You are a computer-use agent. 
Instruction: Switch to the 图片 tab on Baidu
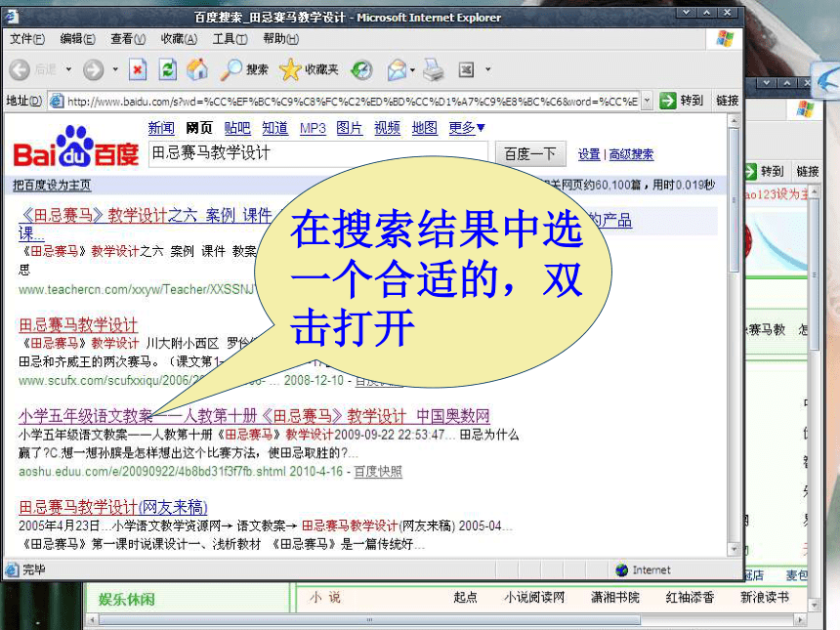350,128
